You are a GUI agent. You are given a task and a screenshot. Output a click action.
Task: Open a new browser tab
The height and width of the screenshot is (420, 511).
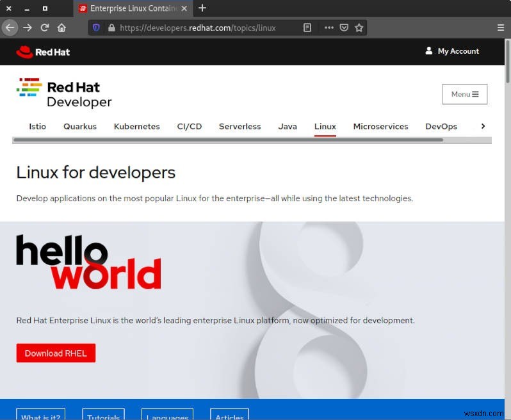click(x=202, y=8)
